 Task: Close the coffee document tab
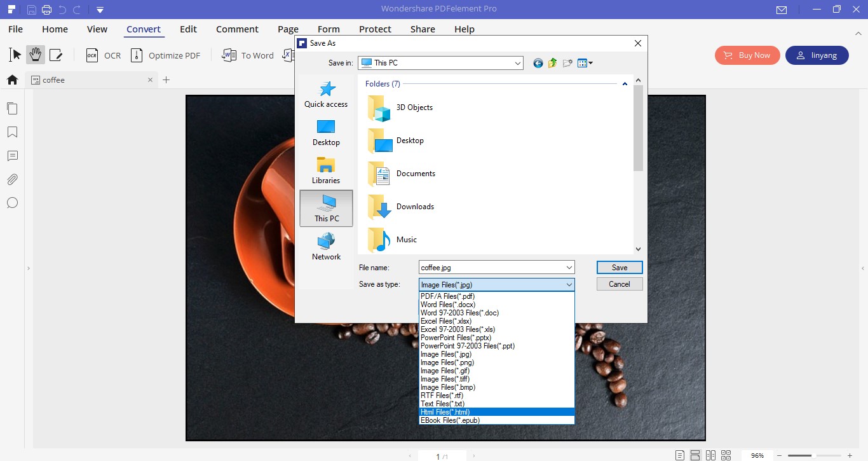coord(150,80)
